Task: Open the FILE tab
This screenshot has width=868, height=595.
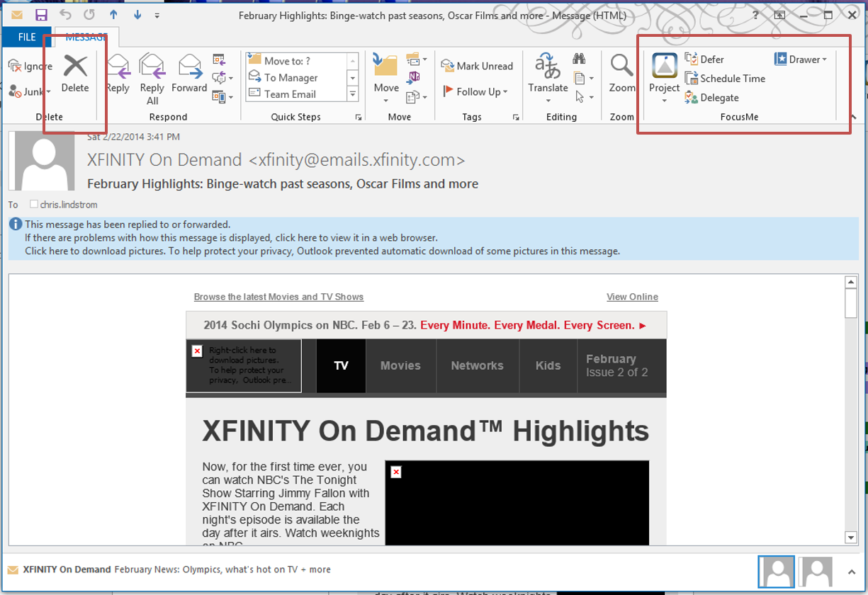Action: (27, 37)
